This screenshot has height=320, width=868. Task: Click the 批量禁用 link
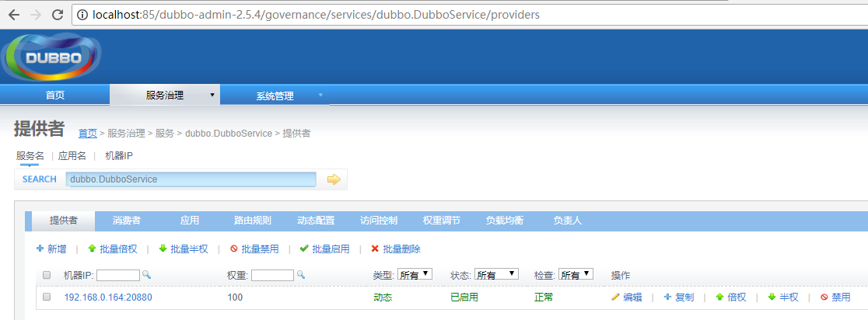(x=261, y=249)
